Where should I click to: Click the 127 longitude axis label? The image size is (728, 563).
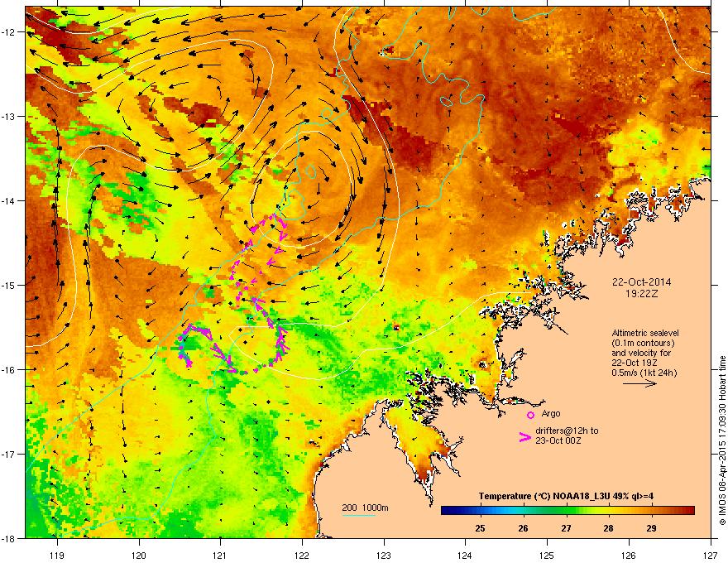[711, 555]
